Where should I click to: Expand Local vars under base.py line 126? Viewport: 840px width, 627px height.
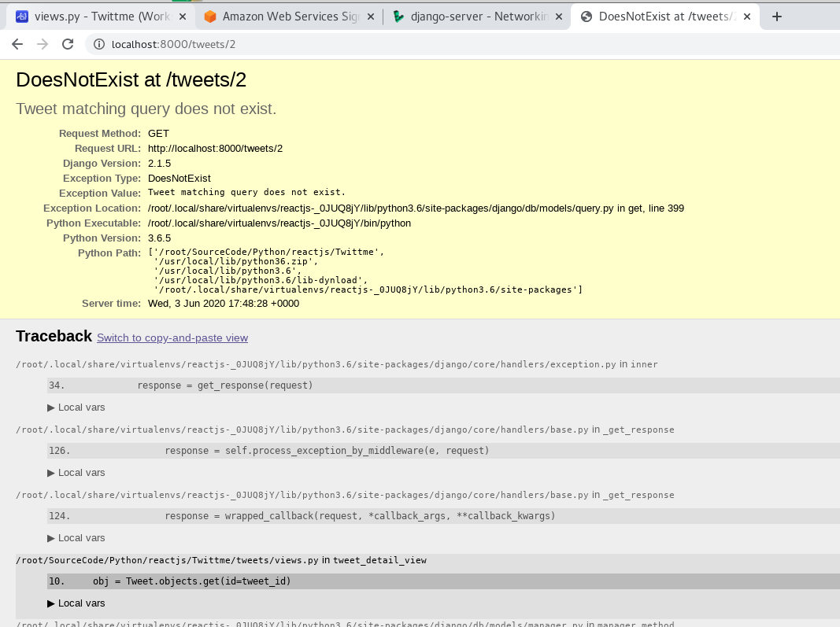pos(76,473)
